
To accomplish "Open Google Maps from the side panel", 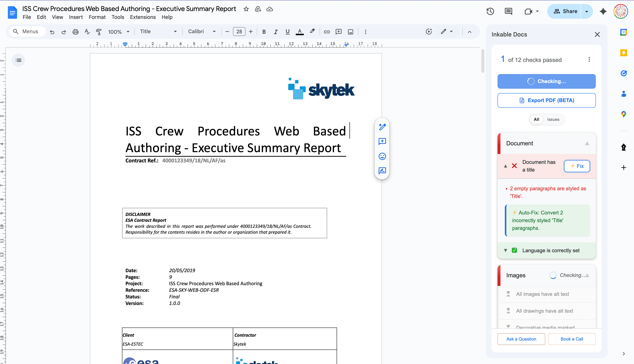I will 624,114.
